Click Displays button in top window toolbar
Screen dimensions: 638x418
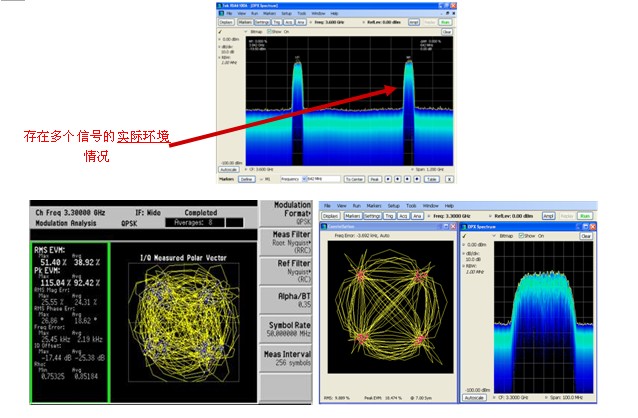227,22
